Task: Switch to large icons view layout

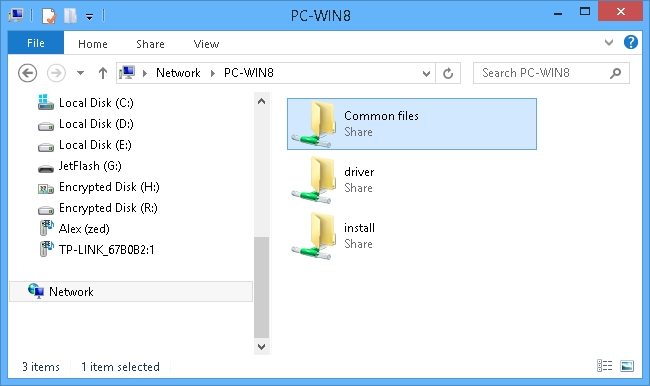Action: [627, 366]
